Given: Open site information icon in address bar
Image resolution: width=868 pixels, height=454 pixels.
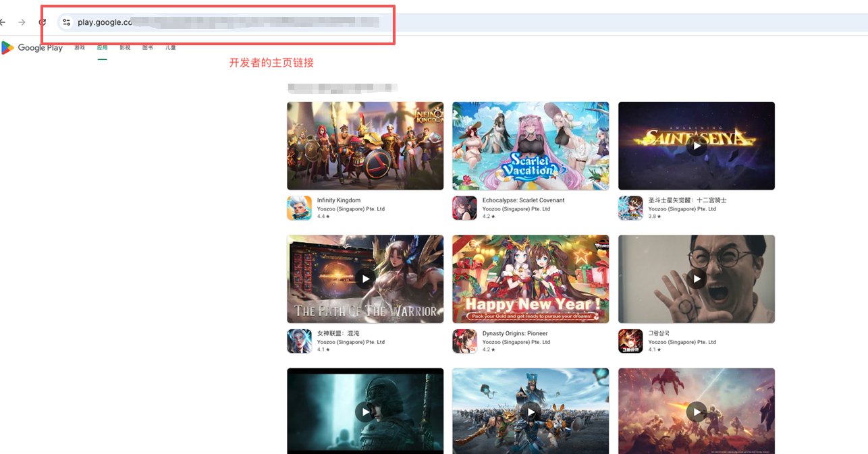Looking at the screenshot, I should point(66,22).
